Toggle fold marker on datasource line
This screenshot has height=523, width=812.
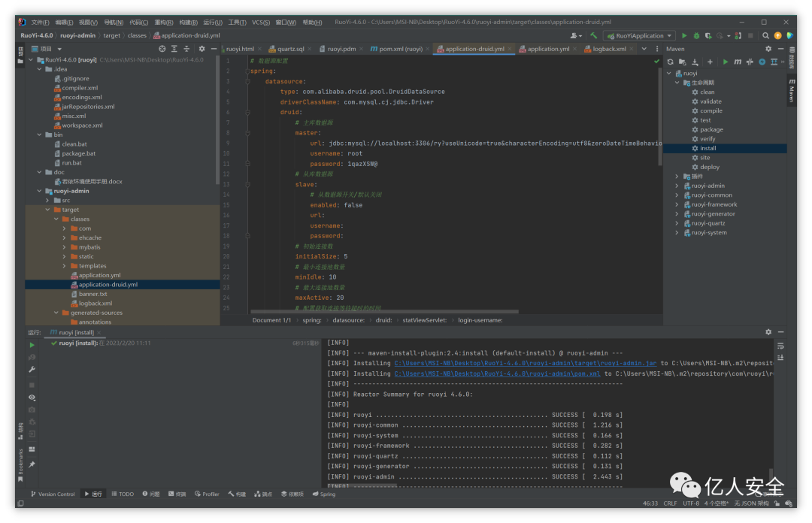tap(247, 82)
